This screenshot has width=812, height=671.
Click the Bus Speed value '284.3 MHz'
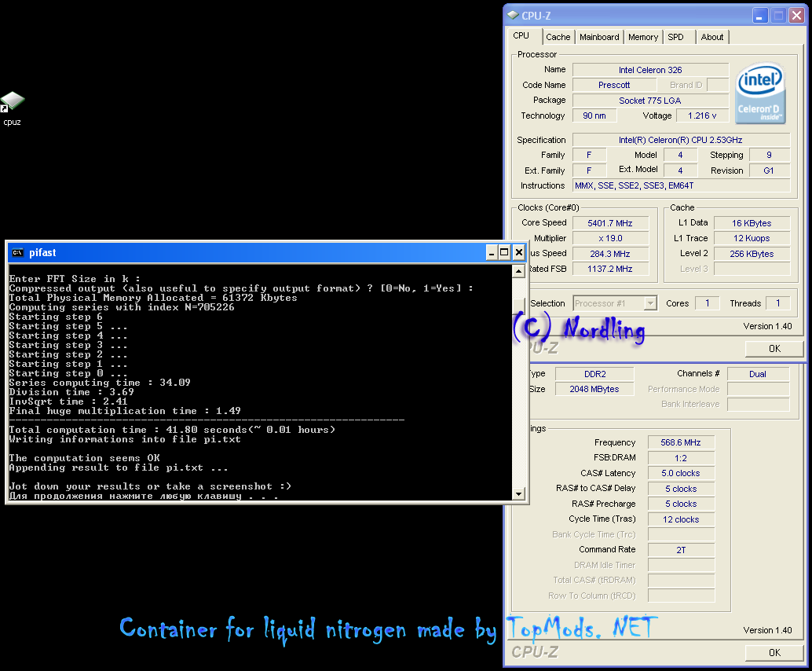tap(610, 254)
